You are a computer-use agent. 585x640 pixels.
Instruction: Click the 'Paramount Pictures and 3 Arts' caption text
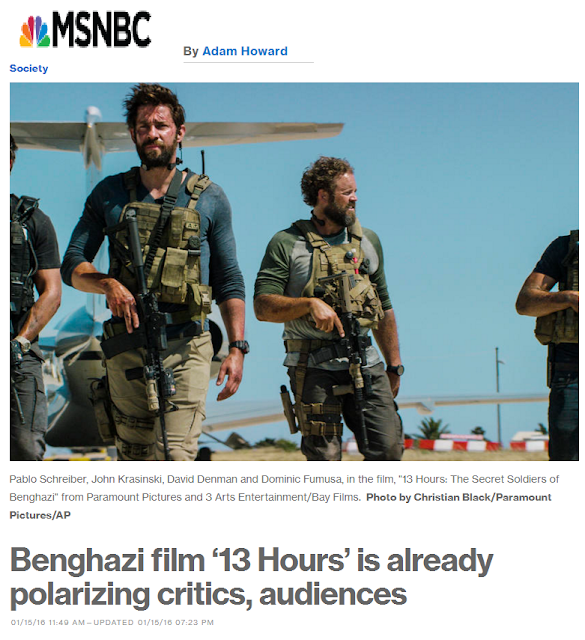(x=153, y=497)
